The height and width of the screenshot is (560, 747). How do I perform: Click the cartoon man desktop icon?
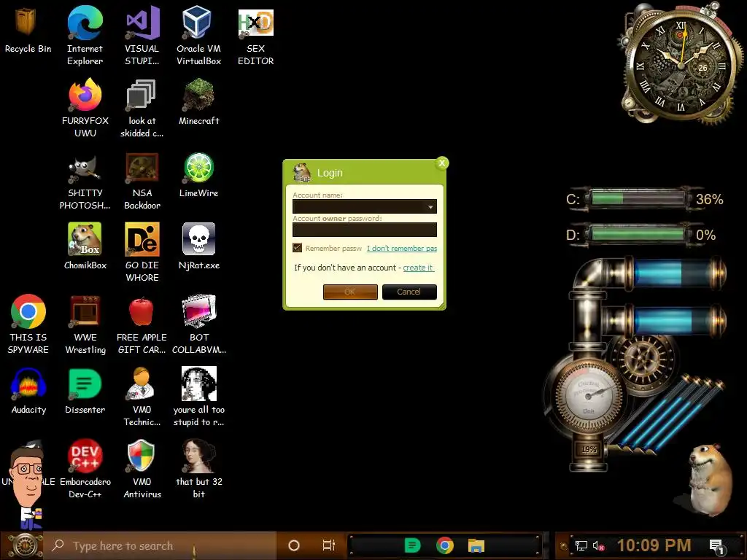coord(27,485)
